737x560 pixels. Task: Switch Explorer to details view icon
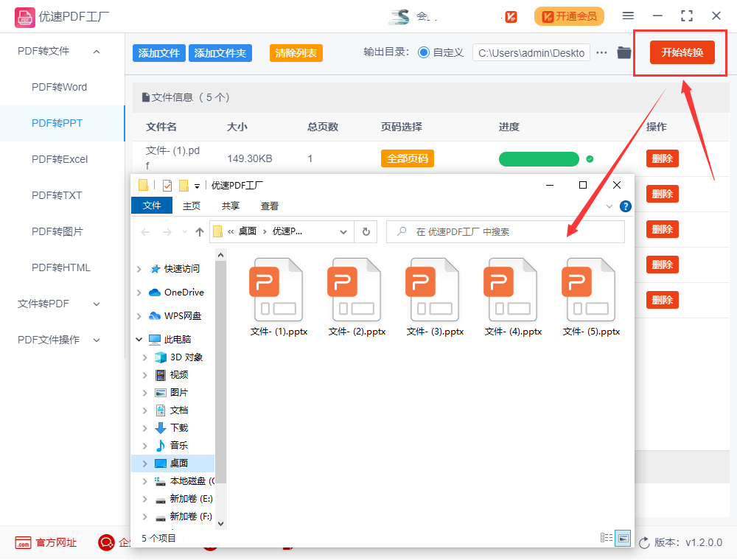607,538
